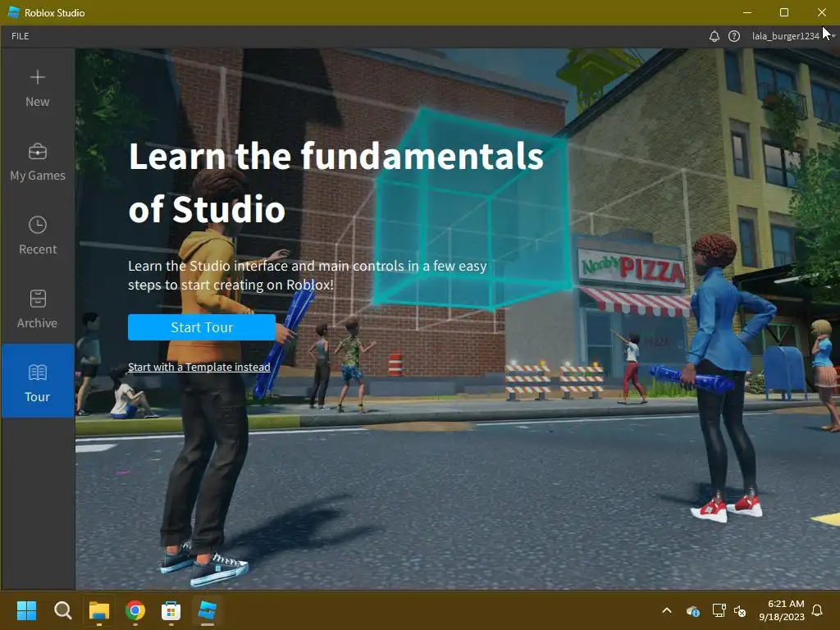840x630 pixels.
Task: Open the clock showing 6:21 AM
Action: click(782, 610)
